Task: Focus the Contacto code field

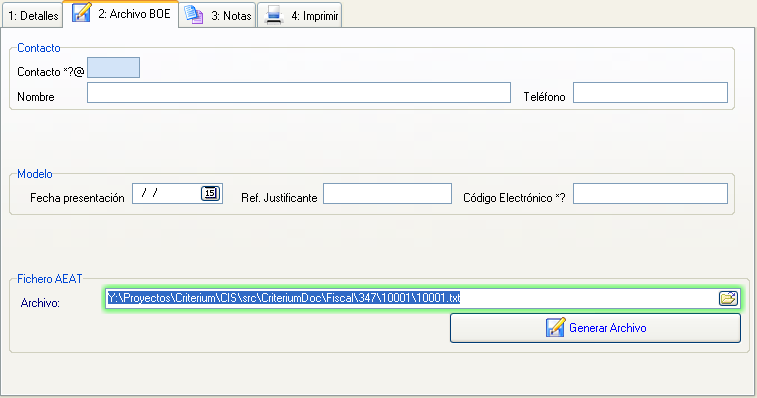Action: coord(113,68)
